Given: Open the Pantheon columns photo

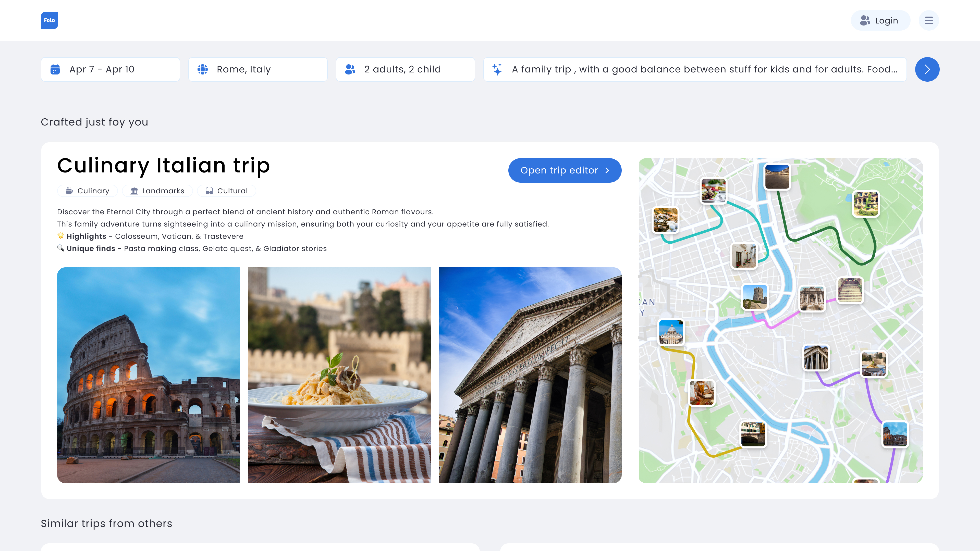Looking at the screenshot, I should point(530,375).
